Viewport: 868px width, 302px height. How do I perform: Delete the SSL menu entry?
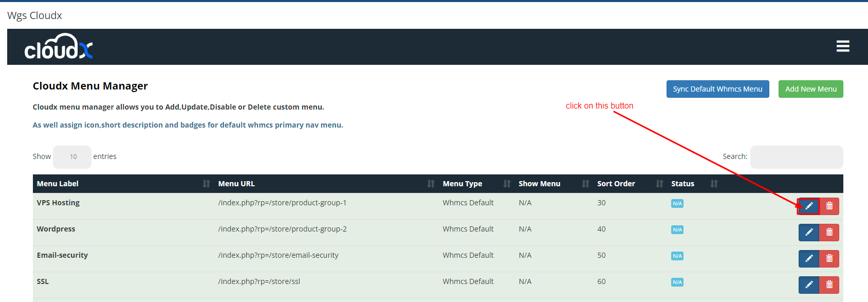tap(829, 285)
